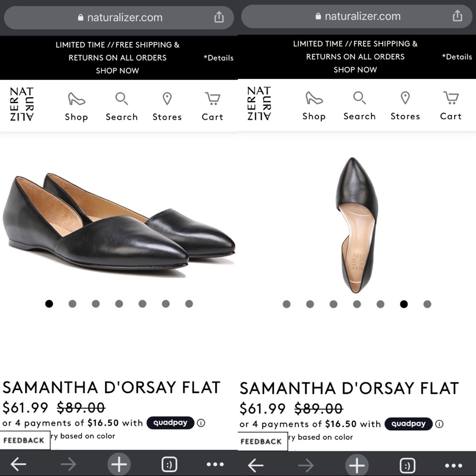Image resolution: width=476 pixels, height=476 pixels.
Task: Tap the SHOP NOW banner link
Action: pos(118,70)
